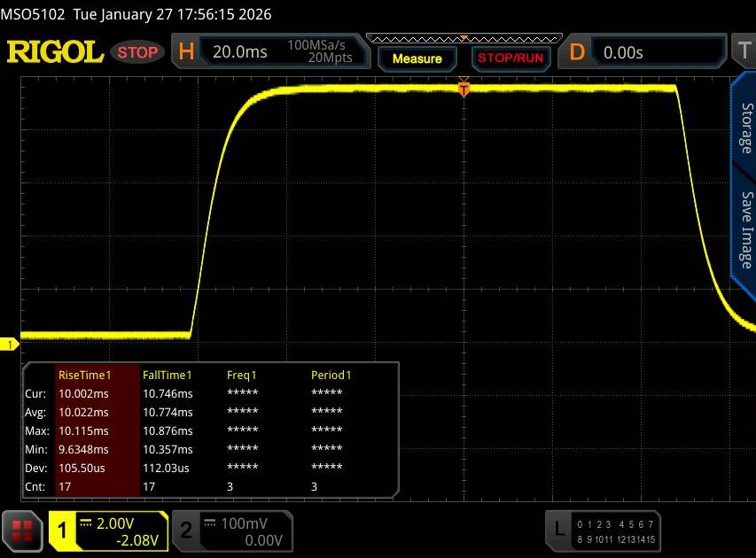Tap the L logic analyzer icon
The height and width of the screenshot is (558, 756).
pos(559,530)
